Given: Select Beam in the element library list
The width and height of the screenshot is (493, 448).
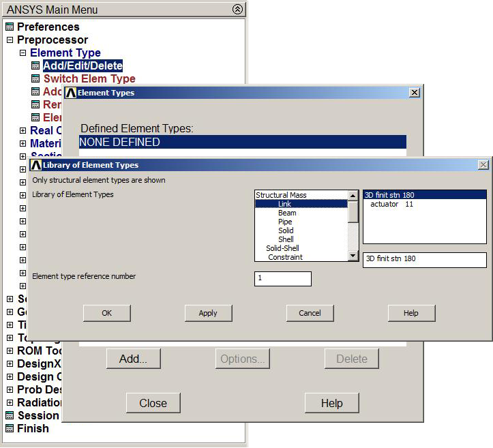Looking at the screenshot, I should click(x=287, y=213).
